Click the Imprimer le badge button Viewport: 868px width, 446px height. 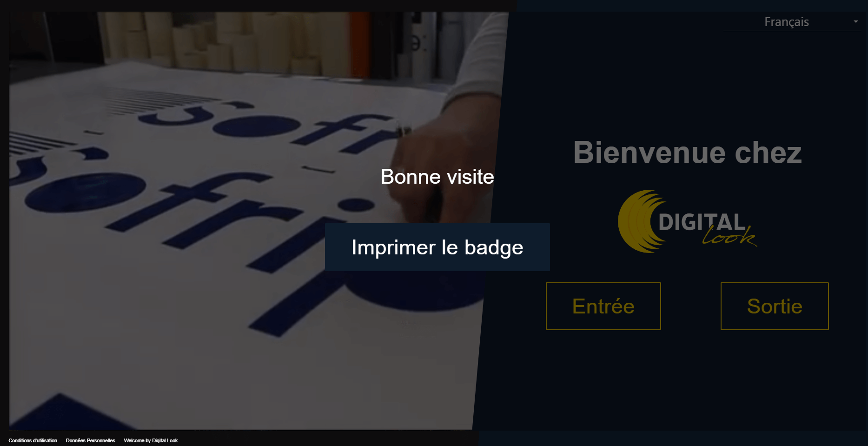click(437, 247)
